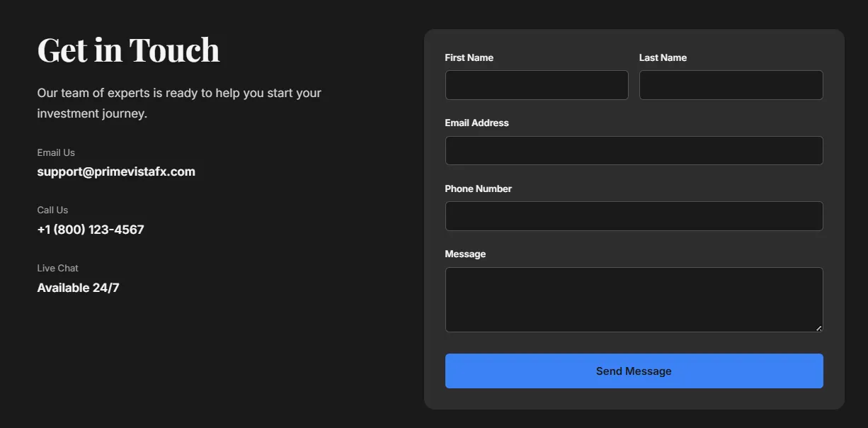The width and height of the screenshot is (868, 428).
Task: Click the First Name label
Action: click(x=469, y=57)
